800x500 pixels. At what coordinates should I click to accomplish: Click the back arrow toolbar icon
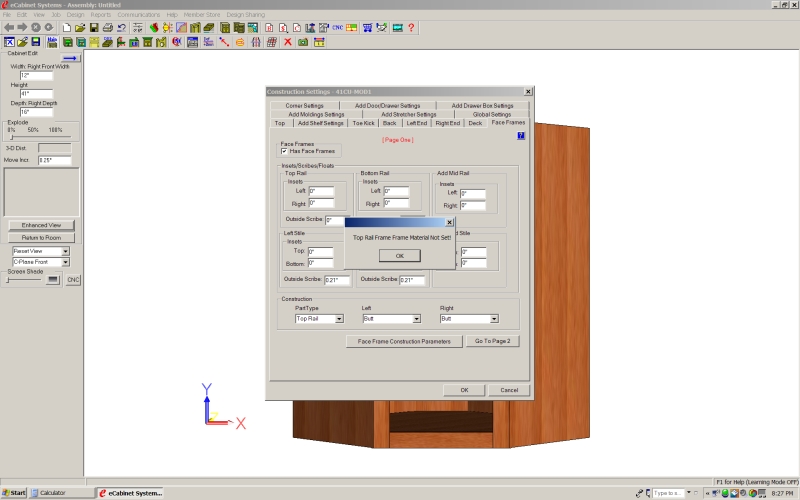pyautogui.click(x=9, y=28)
